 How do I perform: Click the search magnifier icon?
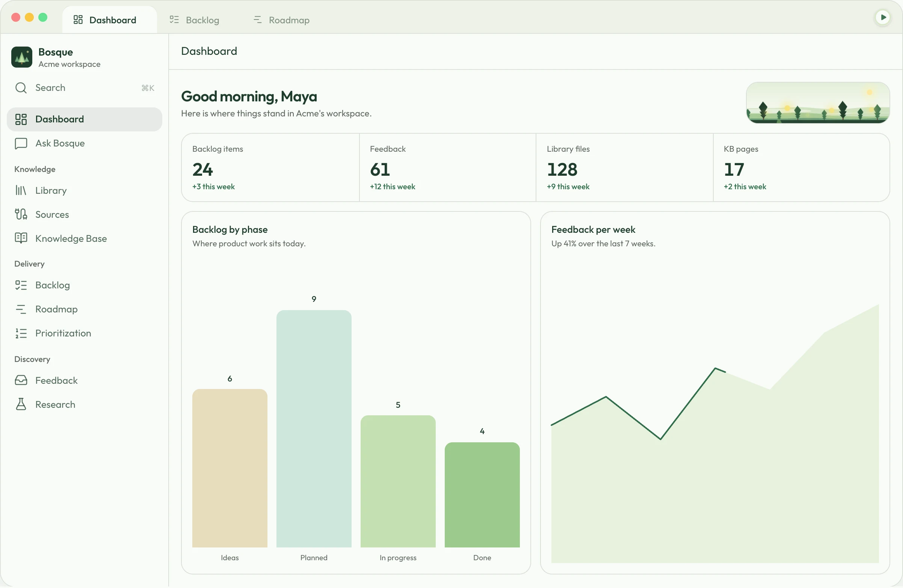[x=21, y=88]
